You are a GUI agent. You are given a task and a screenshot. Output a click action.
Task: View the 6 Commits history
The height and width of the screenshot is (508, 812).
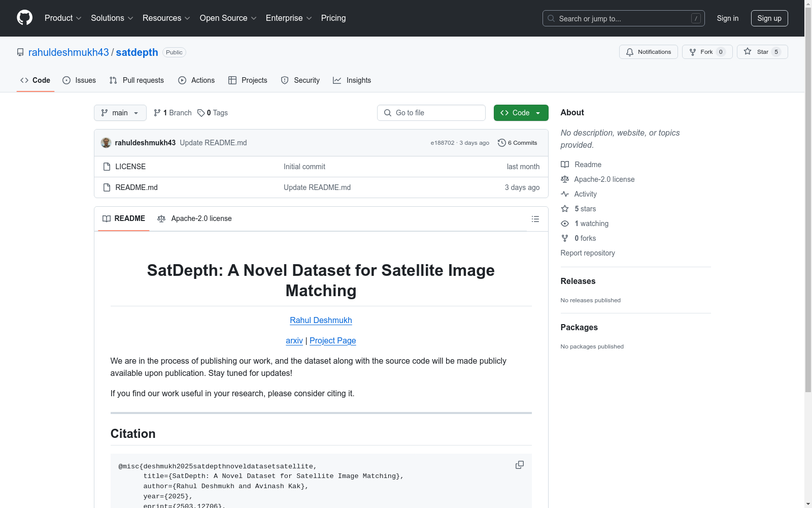[x=518, y=143]
